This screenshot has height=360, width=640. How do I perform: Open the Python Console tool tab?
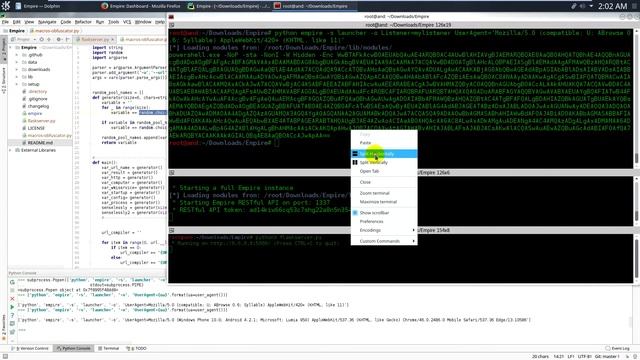[x=73, y=349]
